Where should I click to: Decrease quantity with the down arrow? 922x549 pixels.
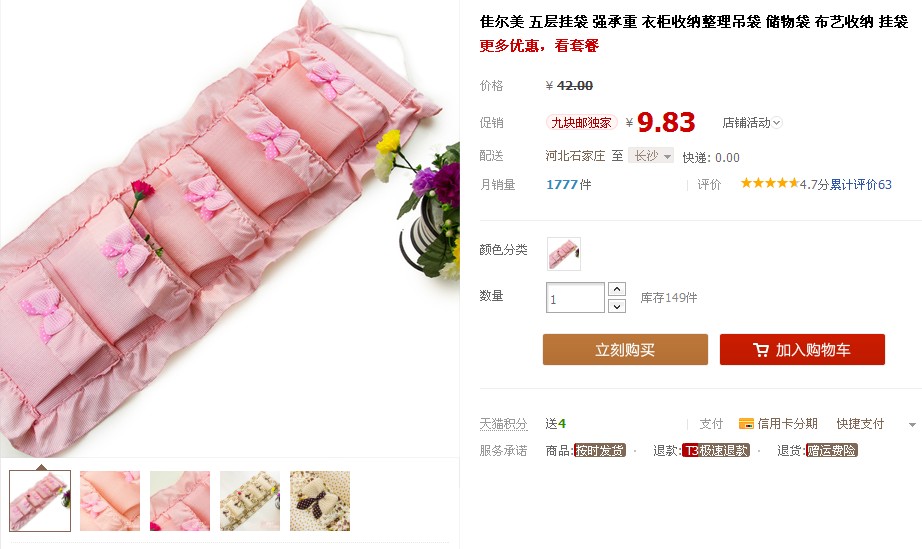[616, 306]
